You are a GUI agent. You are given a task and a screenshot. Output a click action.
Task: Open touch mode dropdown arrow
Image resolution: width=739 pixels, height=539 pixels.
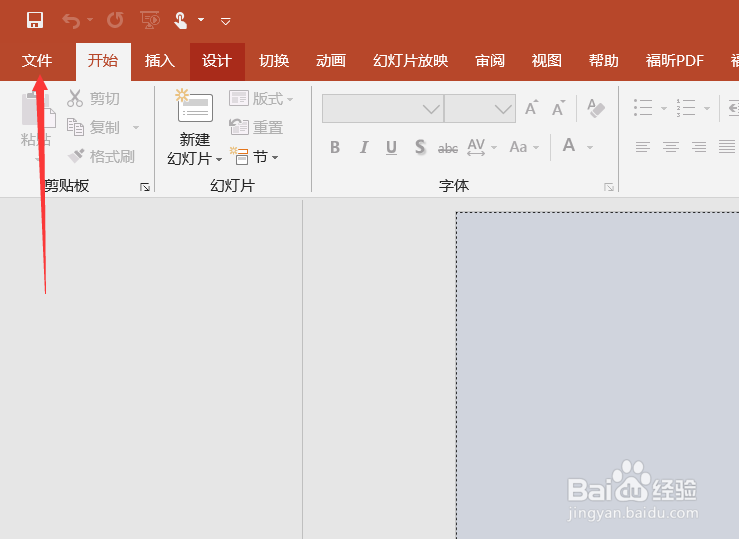(x=201, y=20)
